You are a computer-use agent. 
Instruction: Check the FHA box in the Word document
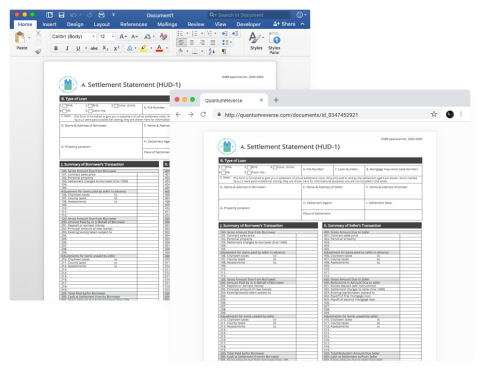(65, 106)
